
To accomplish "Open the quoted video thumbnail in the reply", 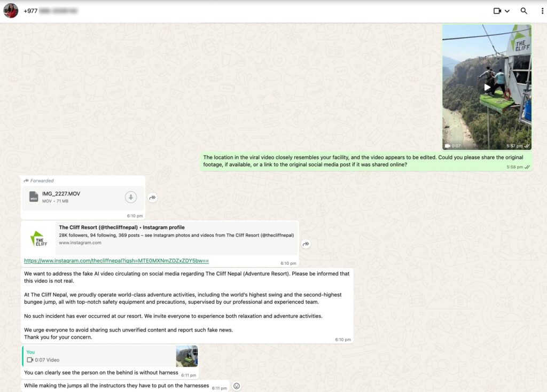I will click(x=186, y=356).
